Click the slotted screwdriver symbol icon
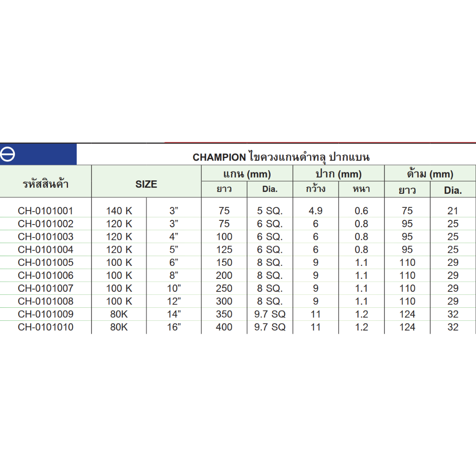 click(7, 154)
